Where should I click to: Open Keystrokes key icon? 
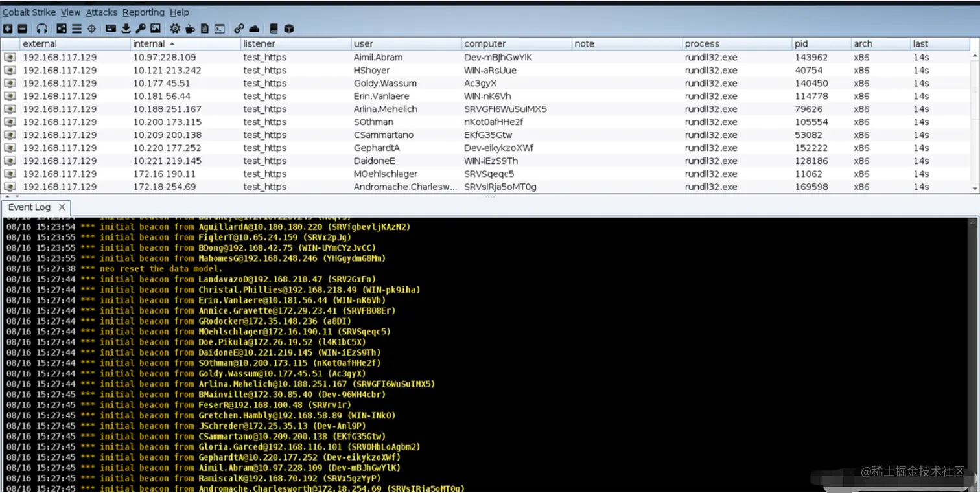pos(141,29)
